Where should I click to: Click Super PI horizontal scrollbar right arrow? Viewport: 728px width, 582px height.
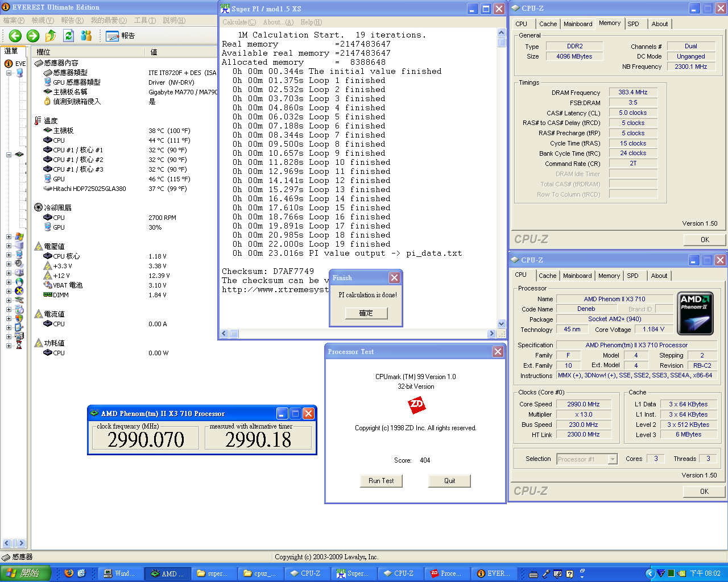pyautogui.click(x=491, y=334)
